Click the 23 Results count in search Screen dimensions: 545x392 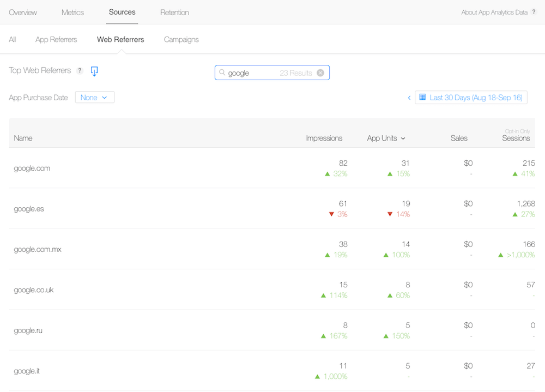(296, 73)
